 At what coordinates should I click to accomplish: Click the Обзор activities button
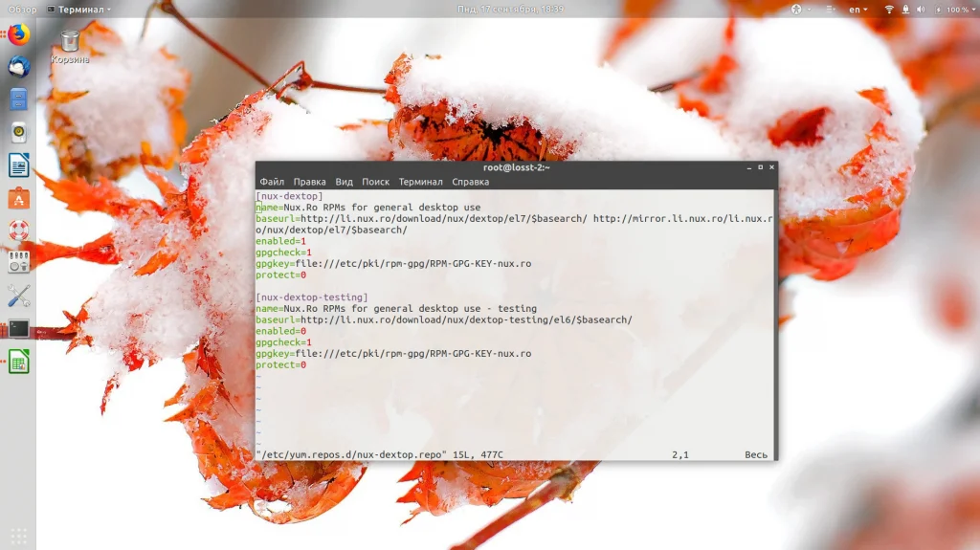[23, 10]
